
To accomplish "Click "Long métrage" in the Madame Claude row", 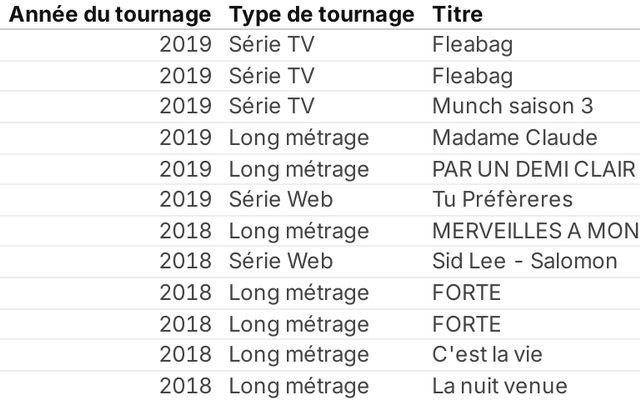I will [x=298, y=137].
